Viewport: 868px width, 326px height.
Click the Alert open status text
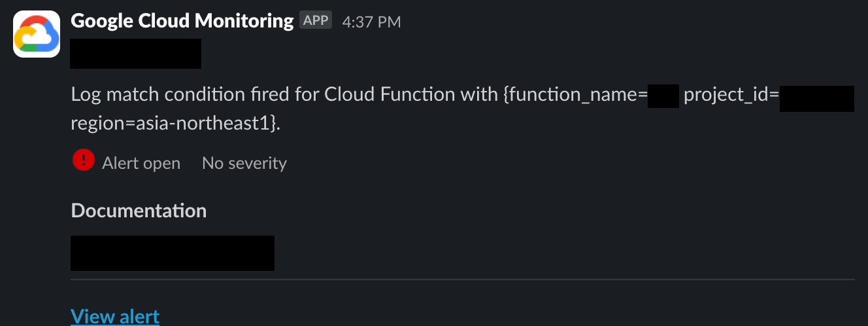click(x=141, y=163)
